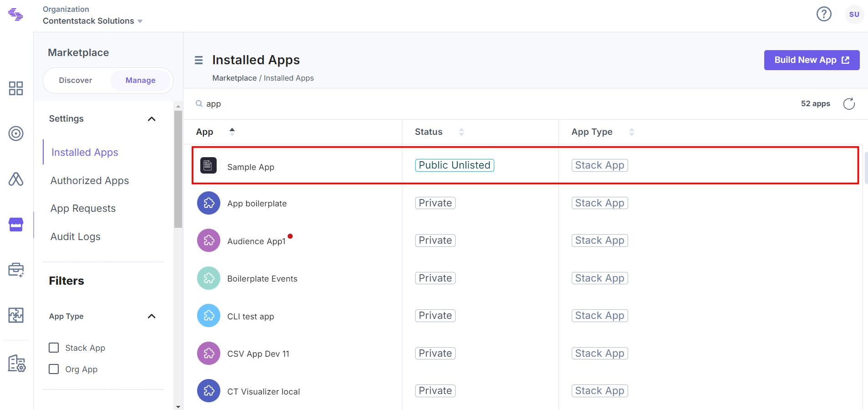
Task: Switch to the Manage tab
Action: pos(141,80)
